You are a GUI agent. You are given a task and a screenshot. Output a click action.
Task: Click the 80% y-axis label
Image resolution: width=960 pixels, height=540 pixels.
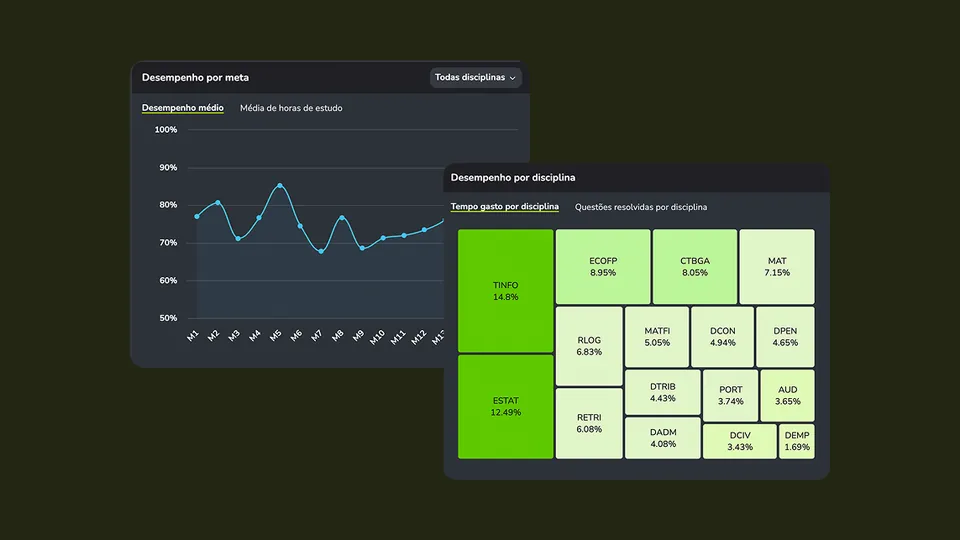click(168, 205)
